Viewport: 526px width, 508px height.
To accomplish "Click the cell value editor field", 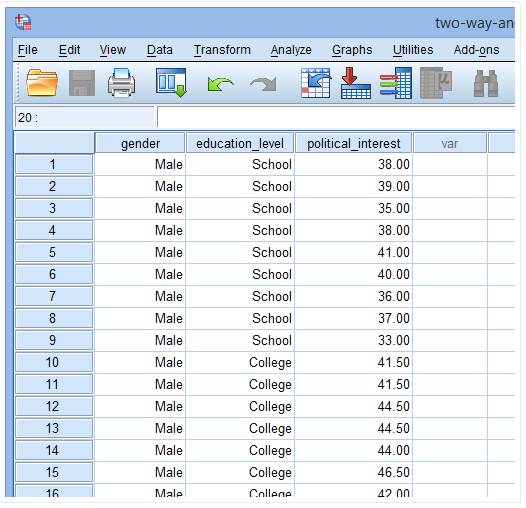I will [x=336, y=117].
